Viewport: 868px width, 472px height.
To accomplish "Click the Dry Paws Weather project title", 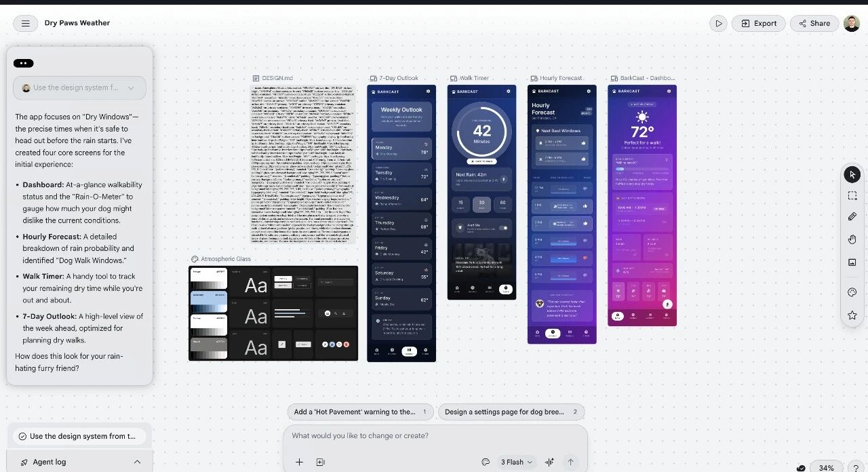I will (77, 23).
